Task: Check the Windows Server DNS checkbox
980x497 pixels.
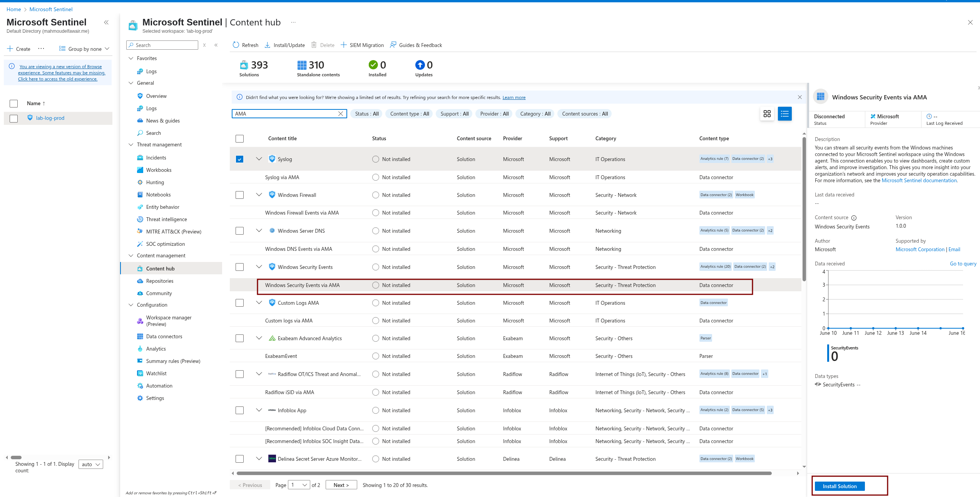Action: pyautogui.click(x=239, y=231)
